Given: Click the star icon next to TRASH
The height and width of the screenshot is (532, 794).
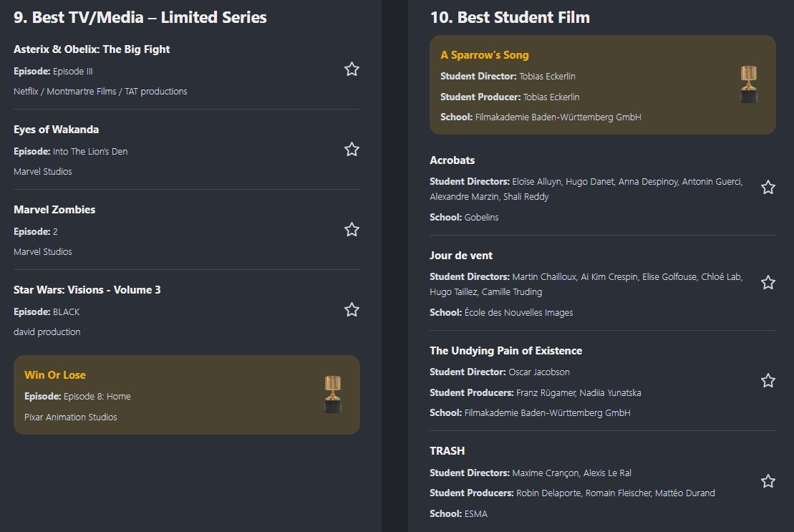Looking at the screenshot, I should click(768, 481).
